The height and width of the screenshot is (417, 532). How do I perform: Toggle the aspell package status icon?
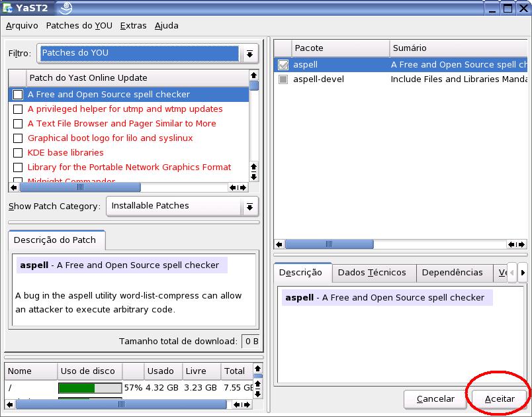click(x=283, y=65)
